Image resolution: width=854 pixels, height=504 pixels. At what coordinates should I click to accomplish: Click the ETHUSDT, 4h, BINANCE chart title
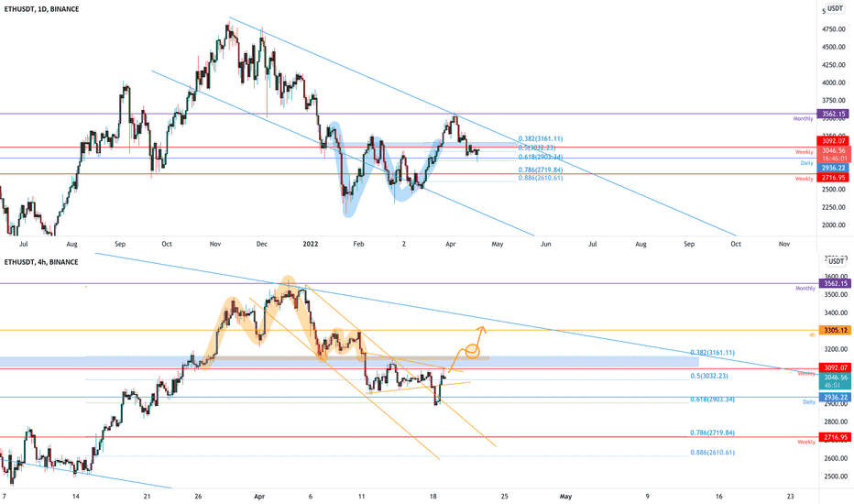pos(41,262)
